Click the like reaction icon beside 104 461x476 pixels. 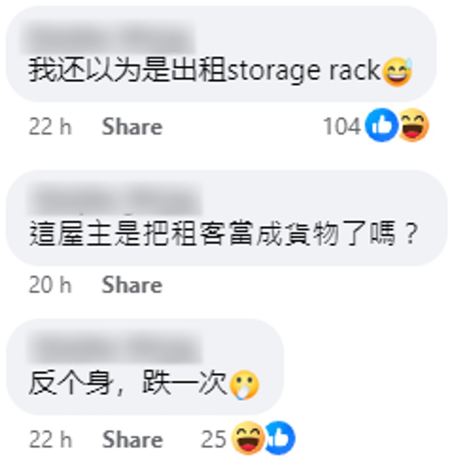[381, 125]
